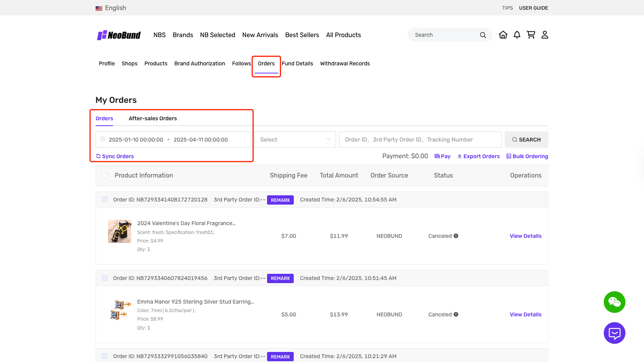Check the box for order NB7293340607824019456
Image resolution: width=644 pixels, height=362 pixels.
coord(104,278)
